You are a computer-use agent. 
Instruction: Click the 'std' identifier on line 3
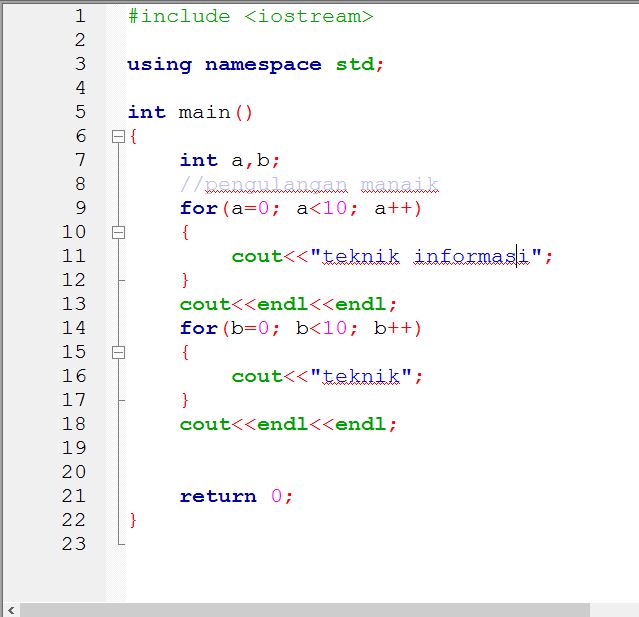(355, 64)
